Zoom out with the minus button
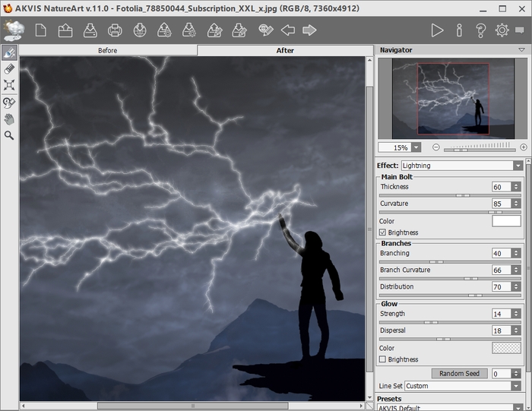This screenshot has width=532, height=411. (436, 147)
